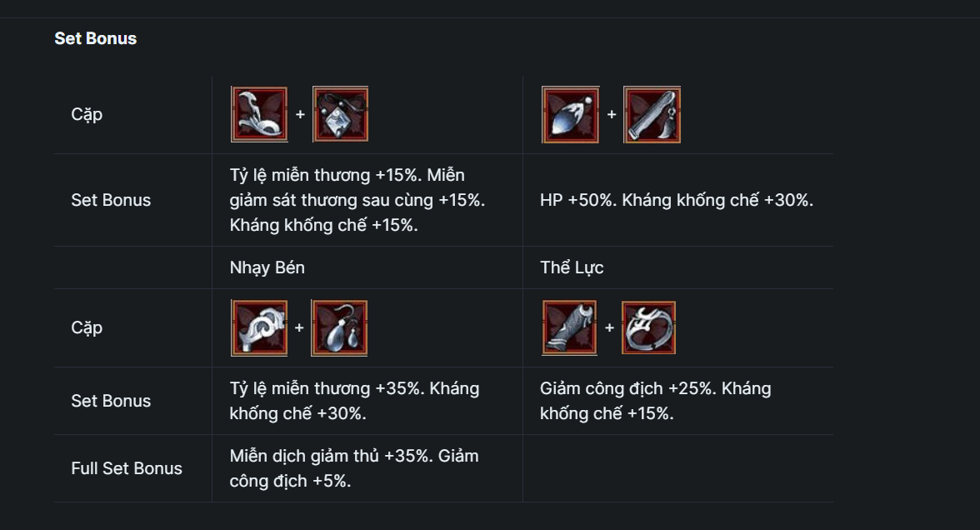This screenshot has width=980, height=530.
Task: Click the Thể Lực set name
Action: (572, 267)
